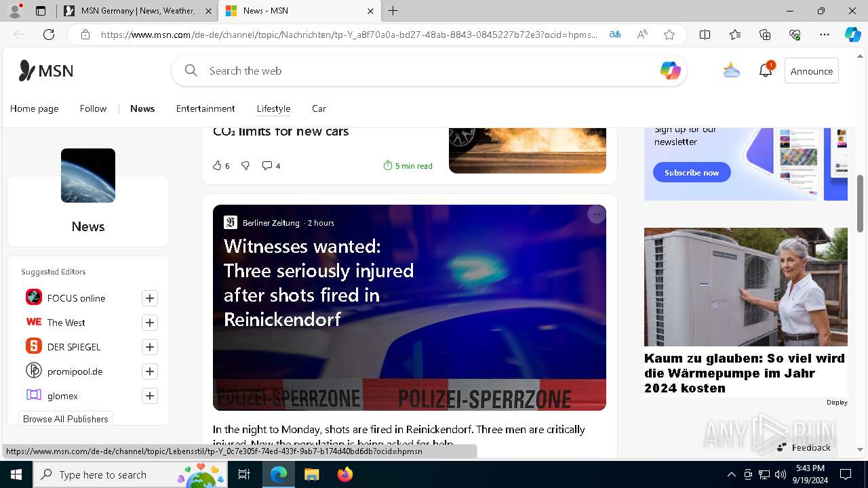
Task: Follow DER SPIEGEL with the plus button
Action: 150,347
